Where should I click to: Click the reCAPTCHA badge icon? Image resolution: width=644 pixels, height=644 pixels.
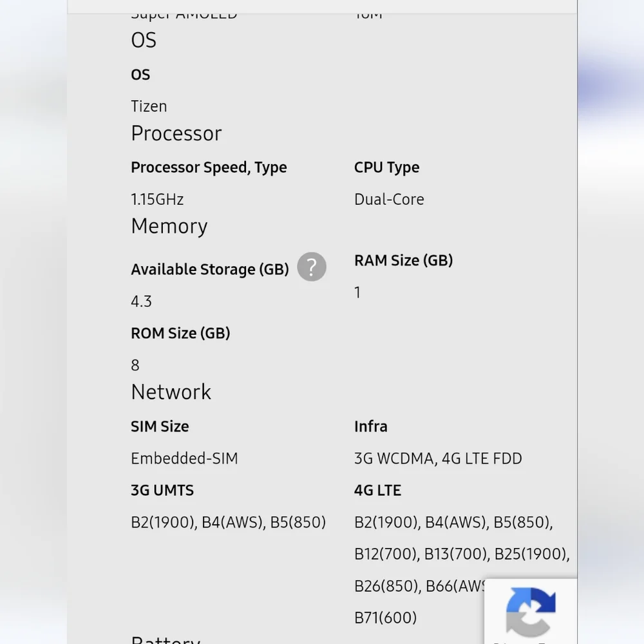click(x=531, y=612)
